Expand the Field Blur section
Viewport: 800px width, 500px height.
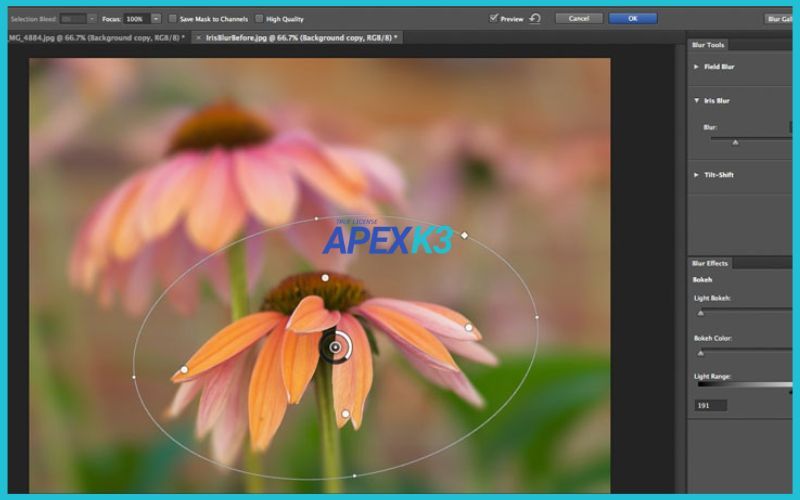tap(696, 67)
